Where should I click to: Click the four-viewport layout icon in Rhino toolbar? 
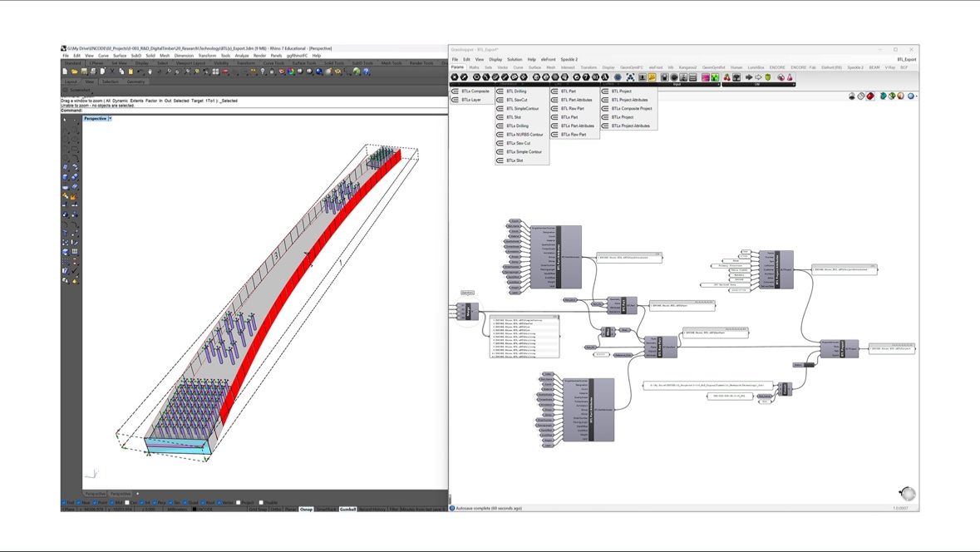(x=215, y=71)
